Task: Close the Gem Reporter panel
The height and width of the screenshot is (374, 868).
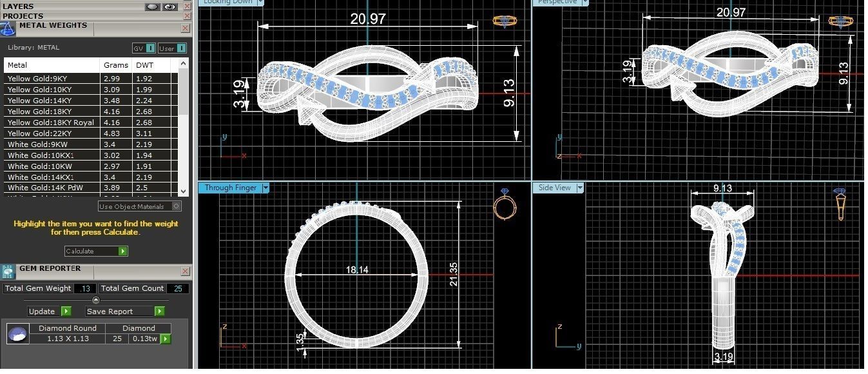Action: pos(185,271)
